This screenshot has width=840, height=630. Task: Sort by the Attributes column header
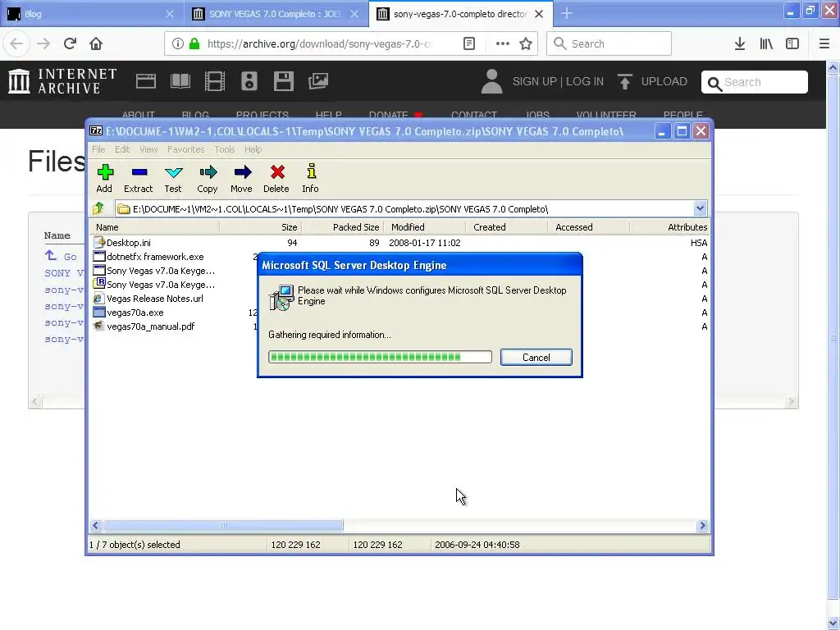click(x=670, y=227)
